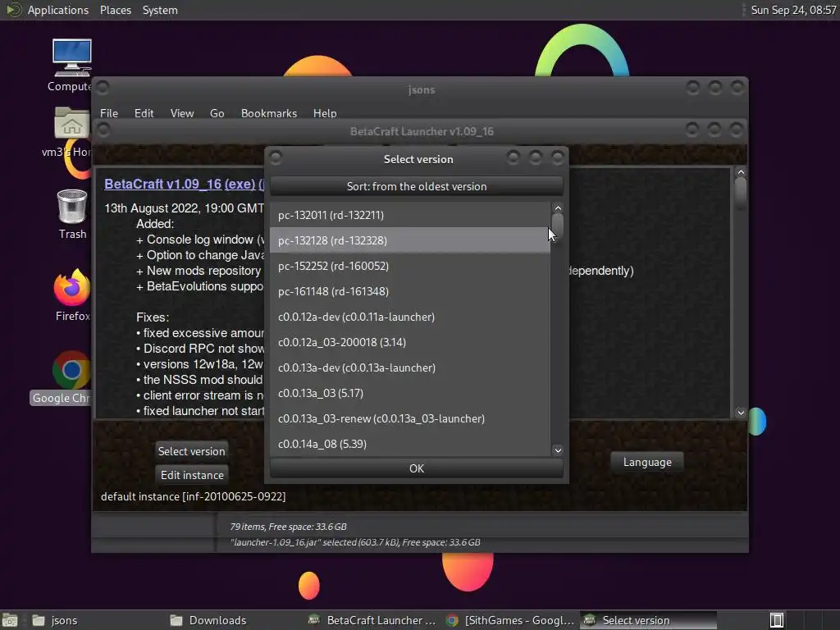840x630 pixels.
Task: Launch Firefox from the desktop
Action: (x=72, y=294)
